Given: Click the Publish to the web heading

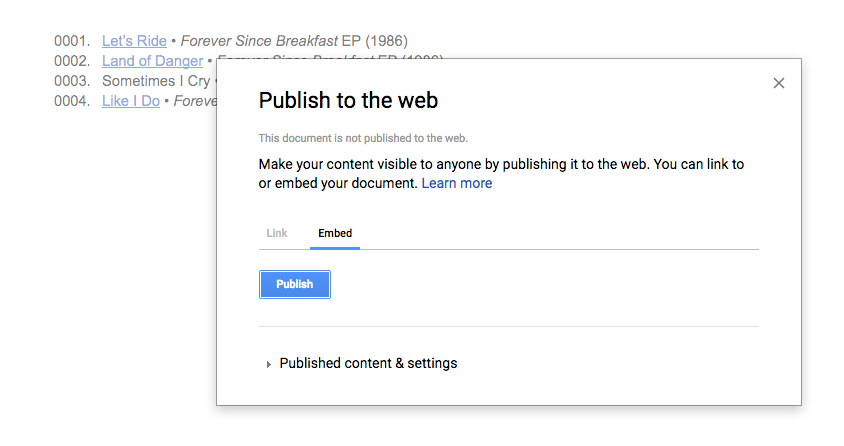Looking at the screenshot, I should click(x=348, y=101).
